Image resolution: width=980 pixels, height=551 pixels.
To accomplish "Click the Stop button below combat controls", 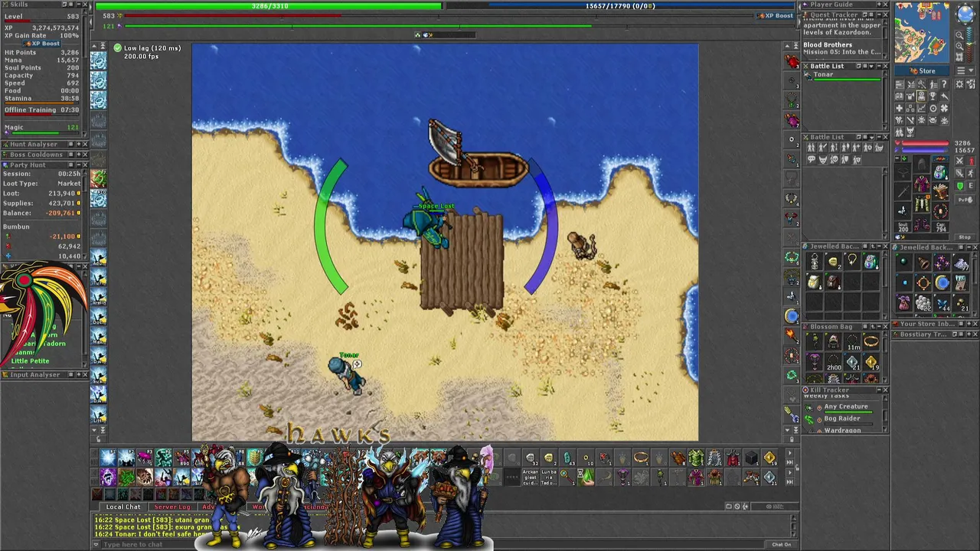I will [x=965, y=237].
